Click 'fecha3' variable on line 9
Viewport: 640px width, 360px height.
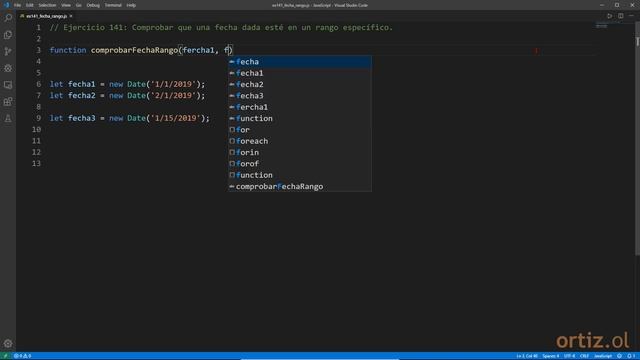[82, 118]
